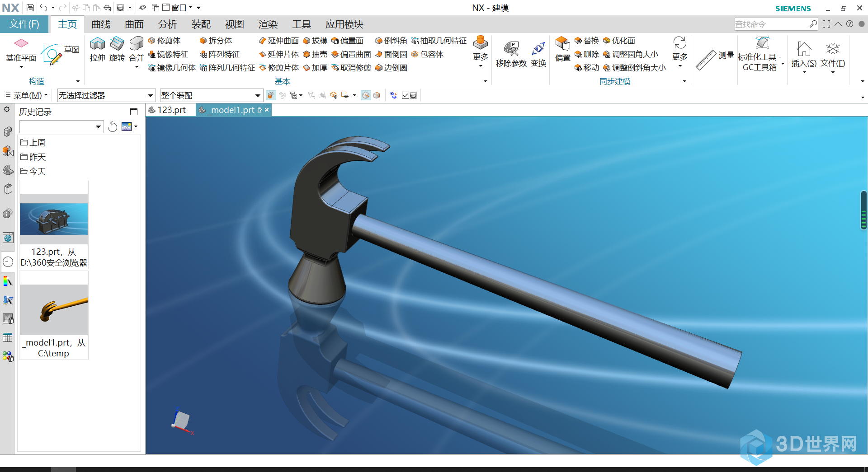Click the 查找命令 command search field
This screenshot has height=472, width=868.
776,24
